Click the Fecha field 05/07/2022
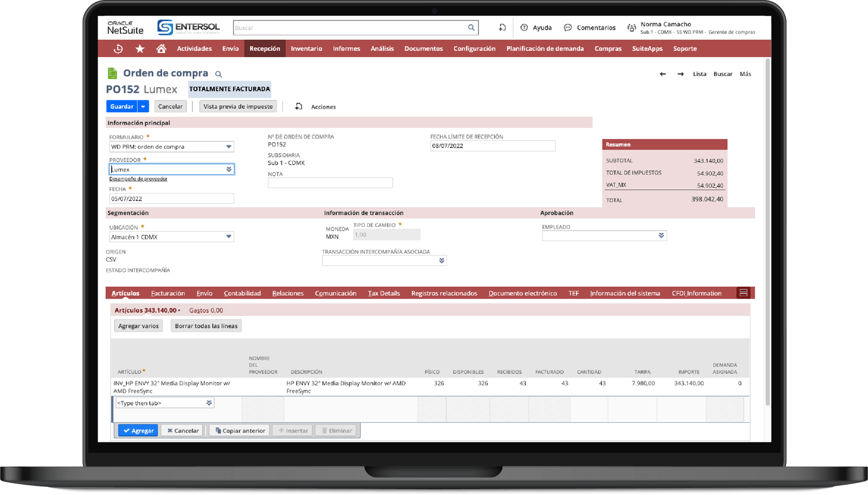The height and width of the screenshot is (495, 868). click(x=171, y=199)
